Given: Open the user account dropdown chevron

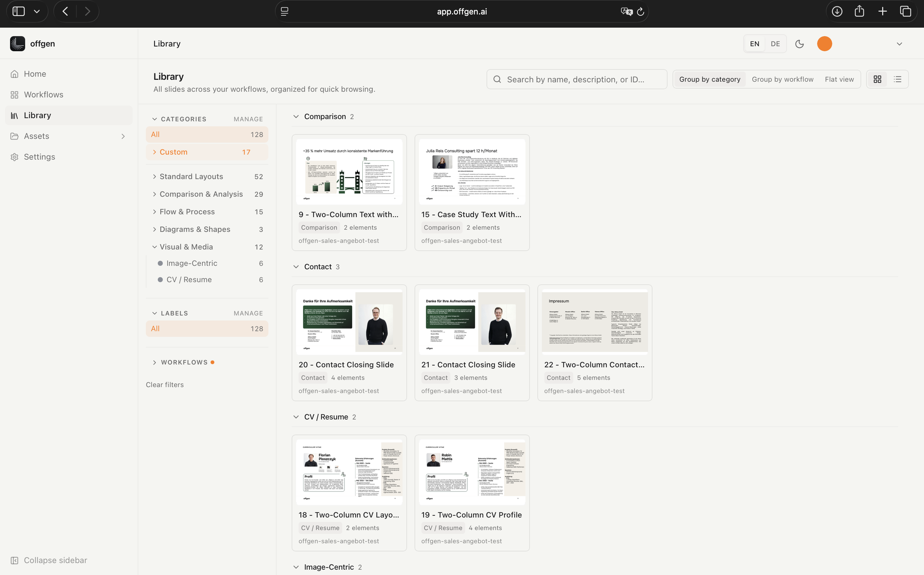Looking at the screenshot, I should (899, 44).
